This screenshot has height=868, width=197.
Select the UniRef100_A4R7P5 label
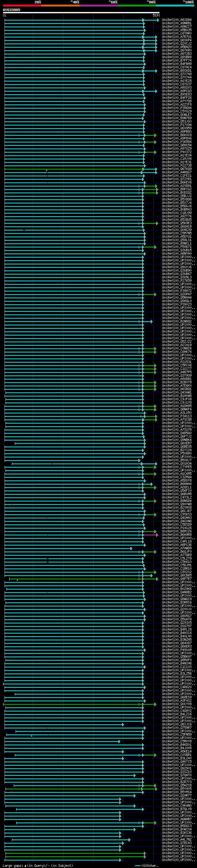177,372
